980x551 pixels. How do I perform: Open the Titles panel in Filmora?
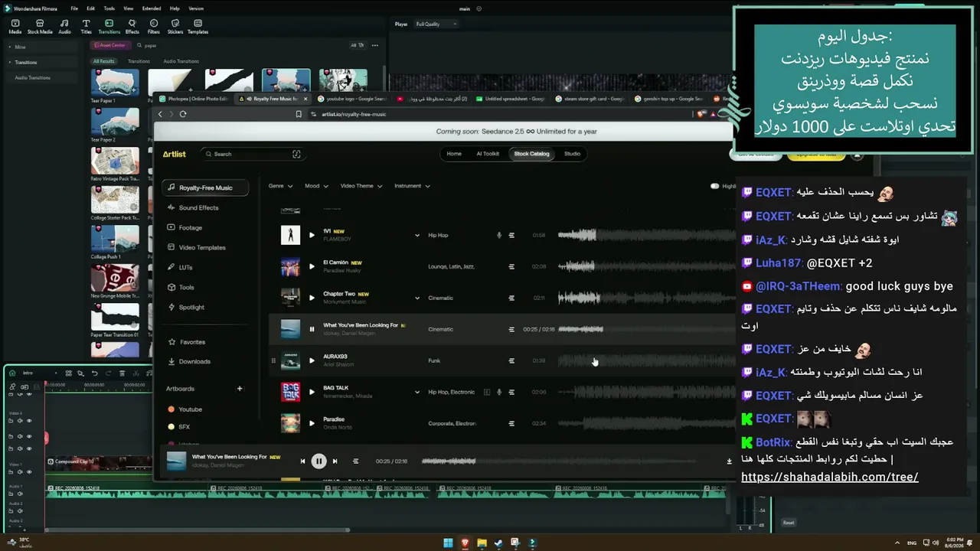(x=86, y=27)
